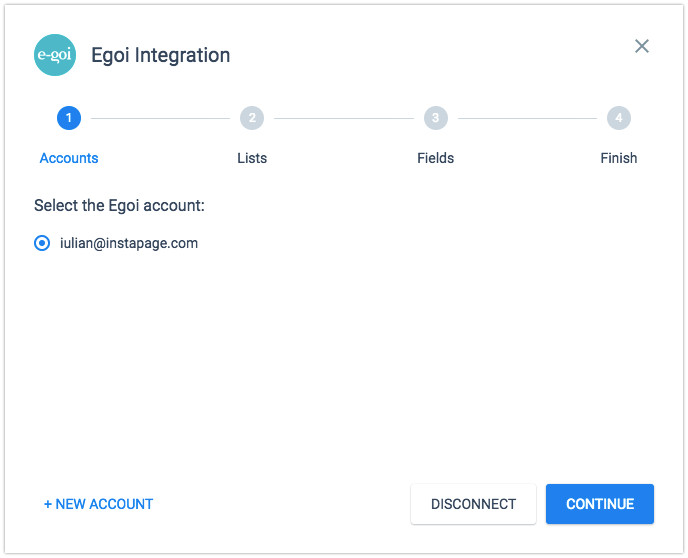Image resolution: width=688 pixels, height=558 pixels.
Task: Proceed with the CONTINUE button
Action: [x=600, y=504]
